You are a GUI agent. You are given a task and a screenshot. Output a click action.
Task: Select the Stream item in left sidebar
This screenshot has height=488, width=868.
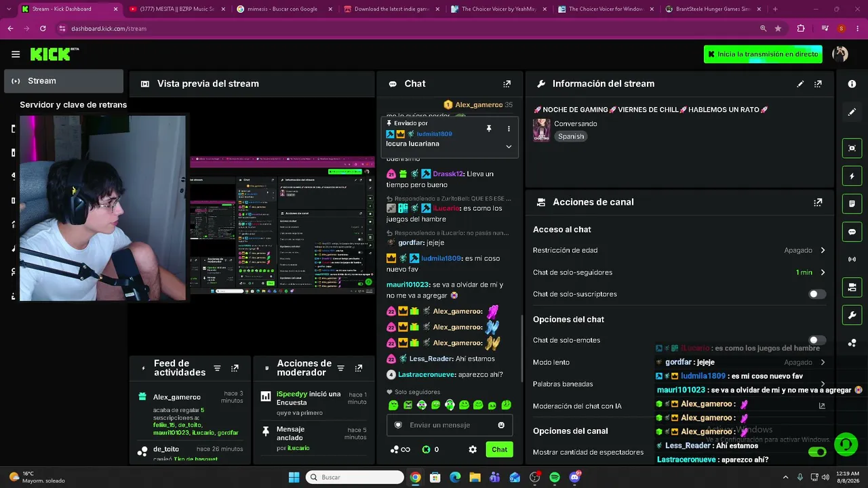[x=64, y=81]
